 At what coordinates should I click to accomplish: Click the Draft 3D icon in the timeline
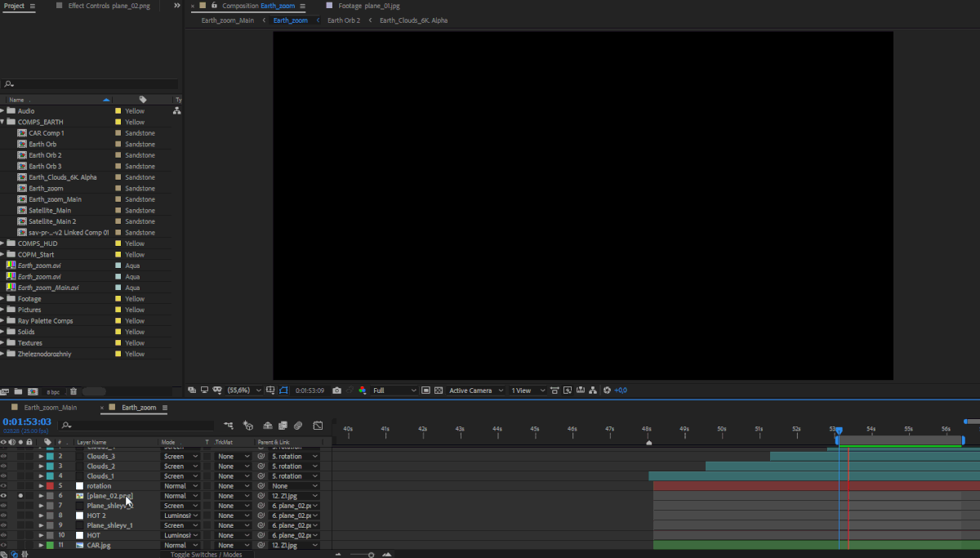[x=247, y=426]
